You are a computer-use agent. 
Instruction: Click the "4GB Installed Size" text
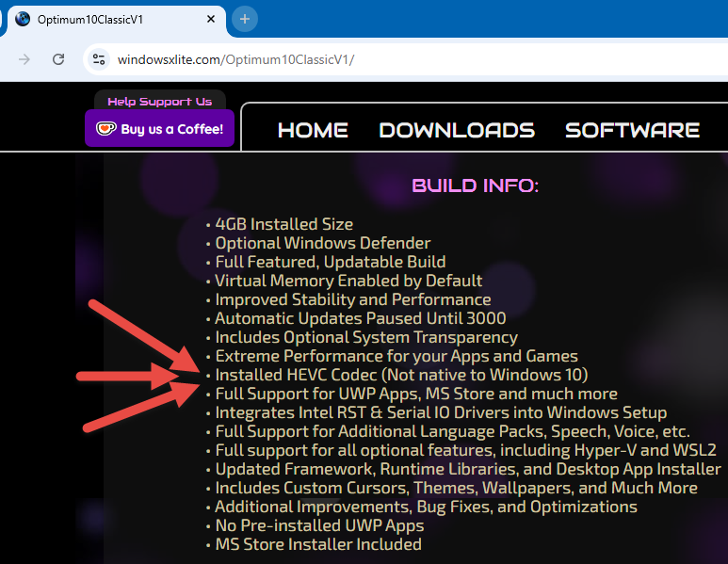click(283, 224)
